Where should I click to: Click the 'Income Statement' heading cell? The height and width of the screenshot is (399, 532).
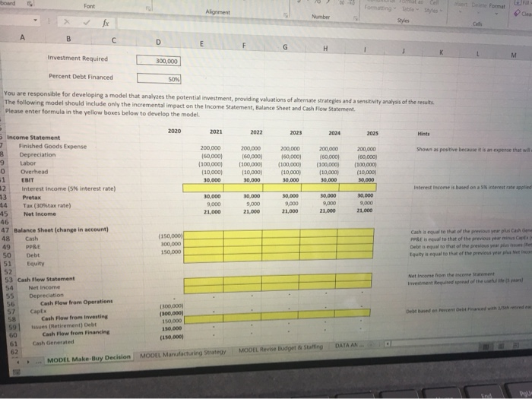click(x=33, y=138)
